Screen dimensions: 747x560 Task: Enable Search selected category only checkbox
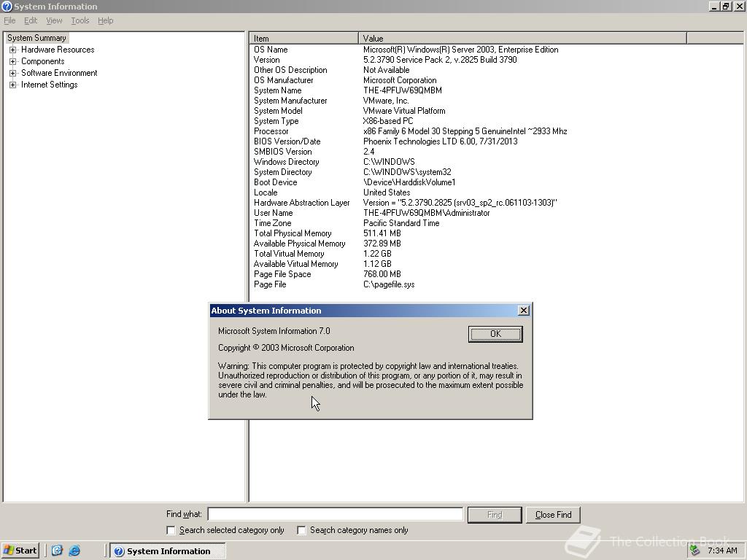coord(171,530)
